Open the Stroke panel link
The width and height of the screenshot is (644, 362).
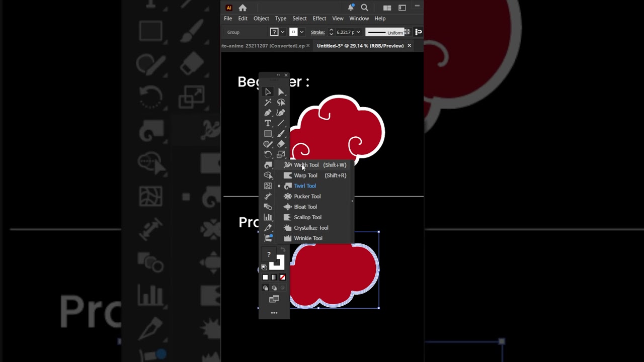pyautogui.click(x=317, y=32)
